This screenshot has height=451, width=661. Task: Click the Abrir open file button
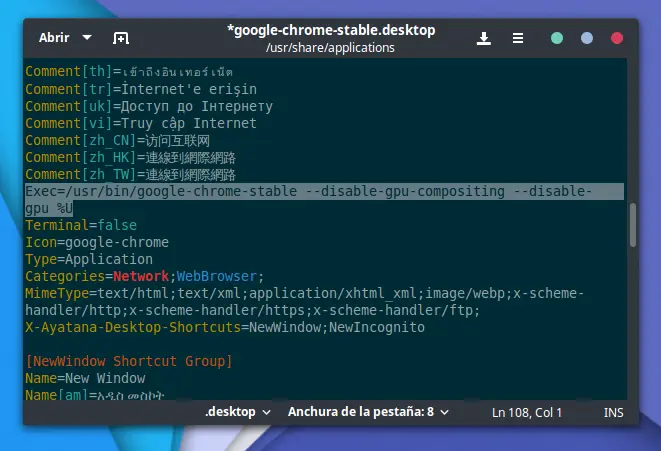54,38
